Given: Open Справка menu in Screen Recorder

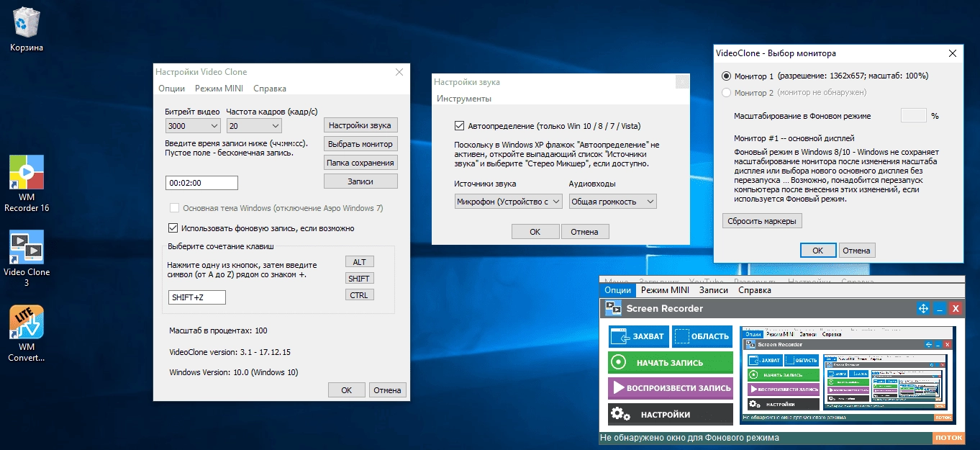Looking at the screenshot, I should [754, 290].
